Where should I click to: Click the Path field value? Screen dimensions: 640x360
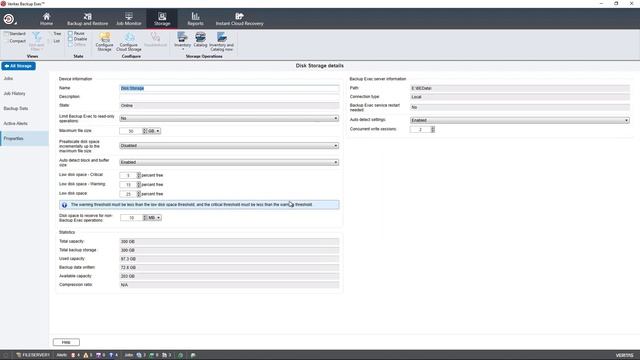(520, 88)
